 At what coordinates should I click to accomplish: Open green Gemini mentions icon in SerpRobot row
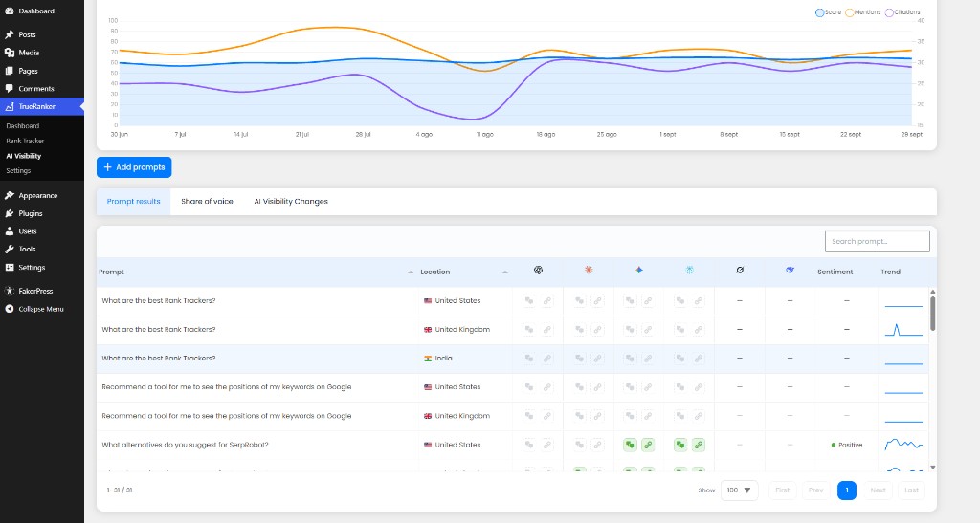[x=630, y=445]
